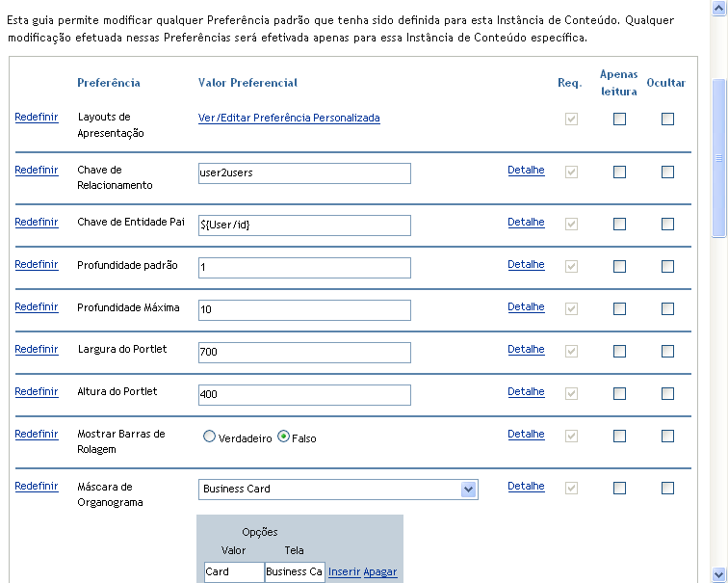Click Inserir link in Opções table
Viewport: 728px width, 583px height.
(x=344, y=572)
